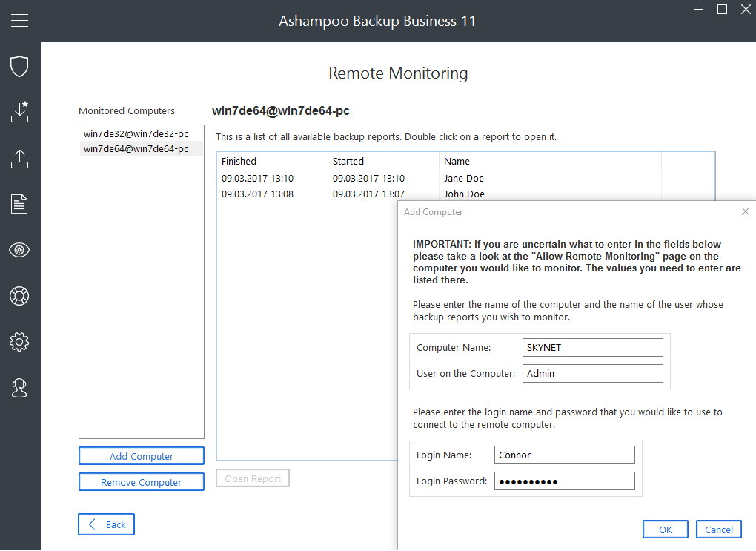Focus the Login Name field
Viewport: 756px width, 551px height.
click(x=565, y=455)
